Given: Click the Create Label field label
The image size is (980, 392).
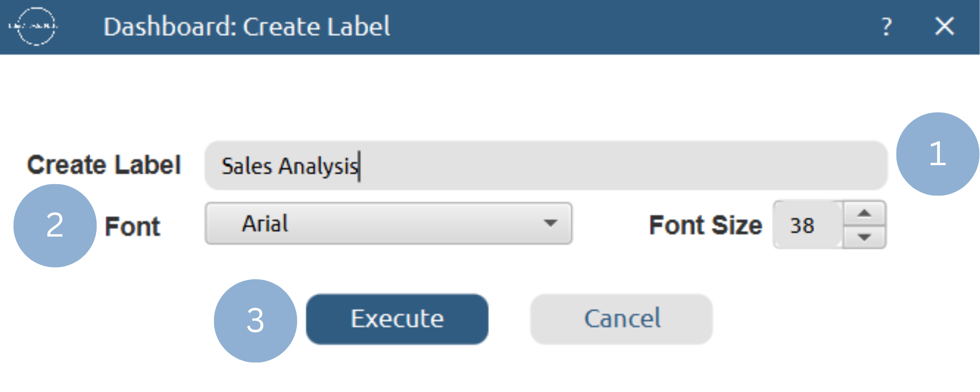Looking at the screenshot, I should pyautogui.click(x=104, y=164).
